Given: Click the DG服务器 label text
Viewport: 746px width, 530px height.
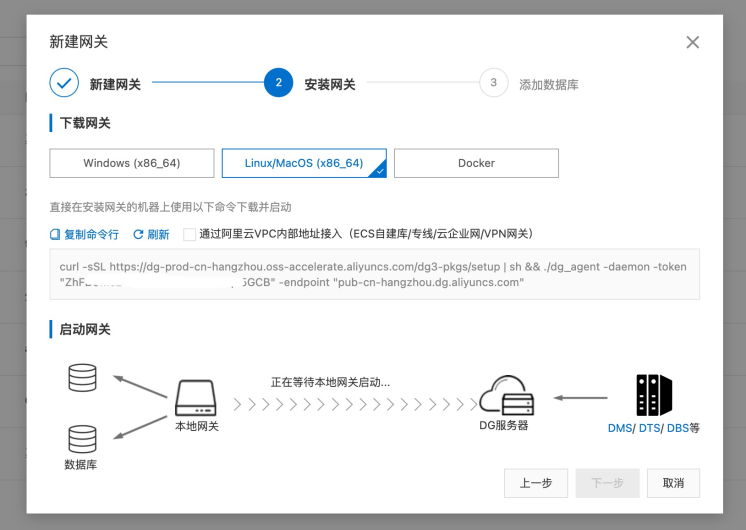Looking at the screenshot, I should click(503, 425).
